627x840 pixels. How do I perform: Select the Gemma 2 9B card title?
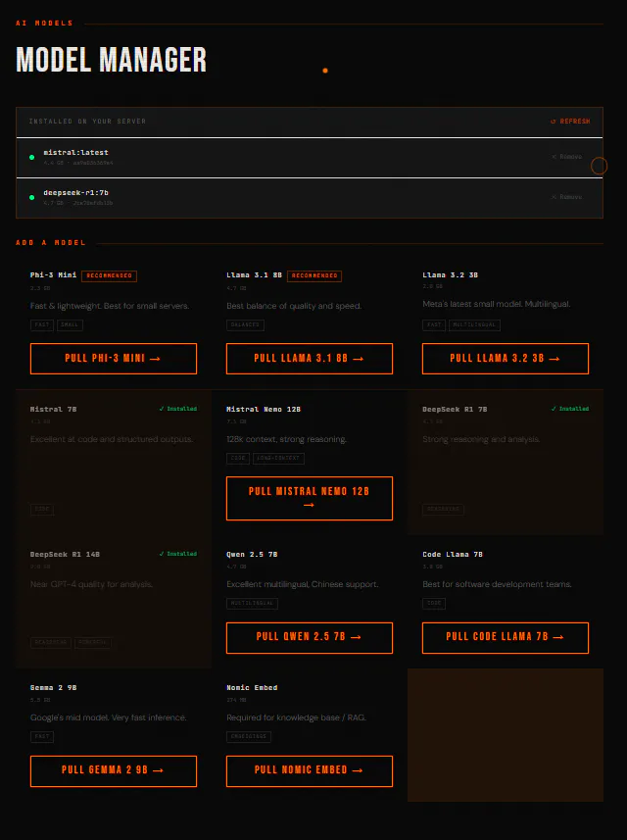tap(53, 688)
